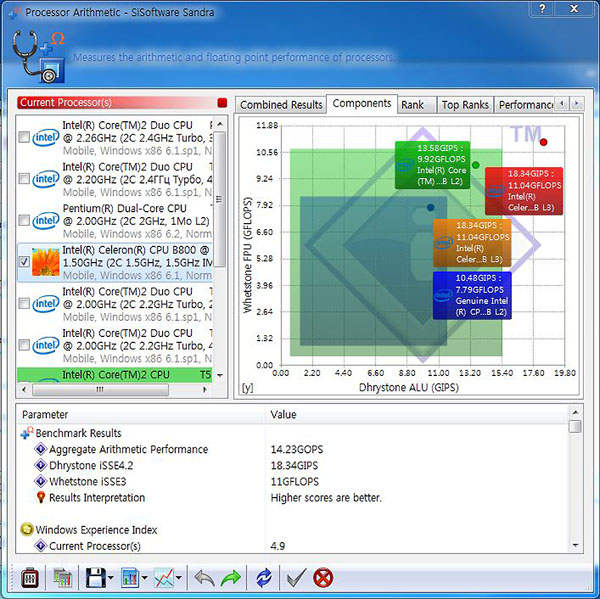This screenshot has width=600, height=599.
Task: Confirm with the checkmark icon
Action: click(296, 578)
